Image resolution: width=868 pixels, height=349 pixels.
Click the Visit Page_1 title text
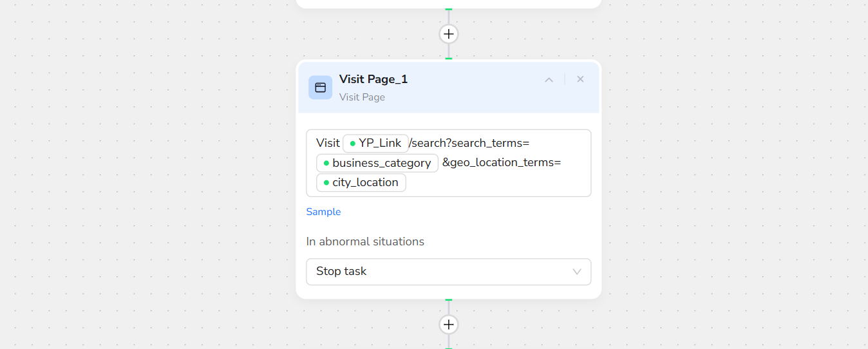[x=373, y=79]
